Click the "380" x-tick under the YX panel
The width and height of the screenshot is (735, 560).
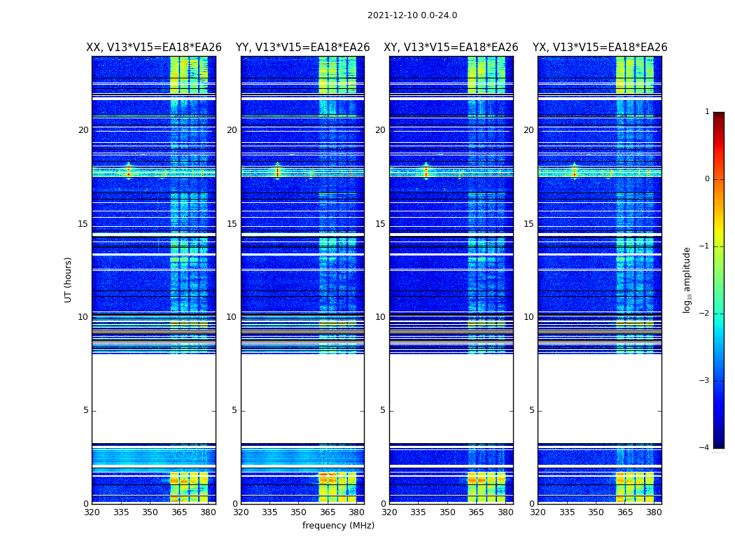tap(654, 512)
